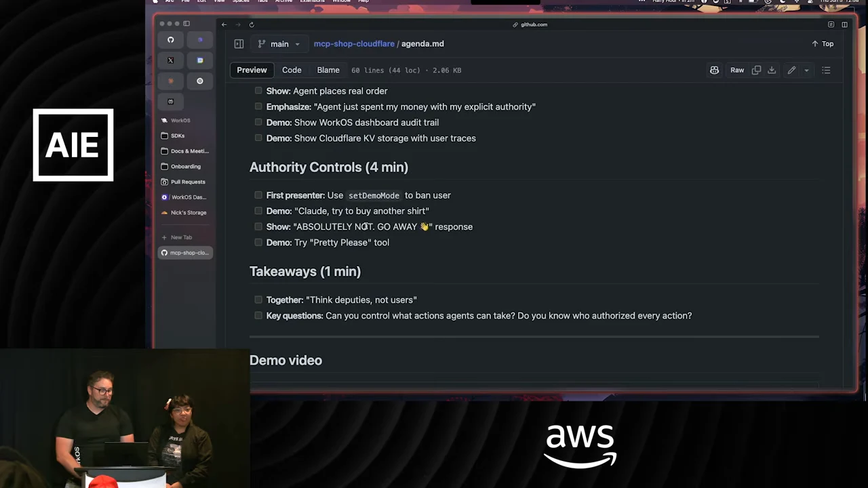The width and height of the screenshot is (868, 488).
Task: Open the mcp-shop-cloudflare repository link
Action: [354, 43]
